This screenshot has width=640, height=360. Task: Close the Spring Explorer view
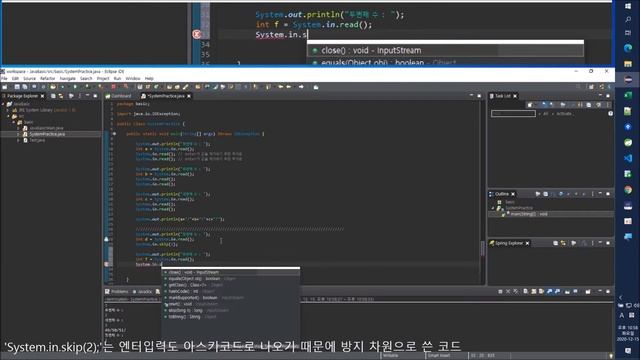[527, 243]
